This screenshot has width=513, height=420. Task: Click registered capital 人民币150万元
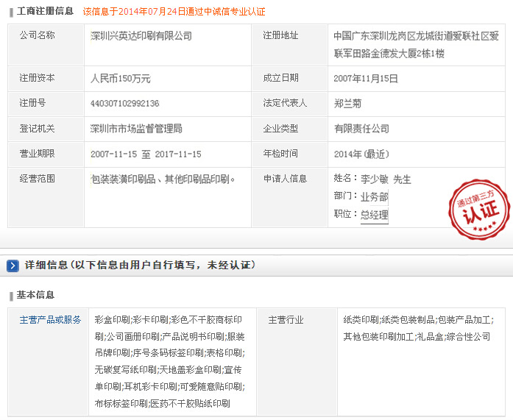pos(120,79)
